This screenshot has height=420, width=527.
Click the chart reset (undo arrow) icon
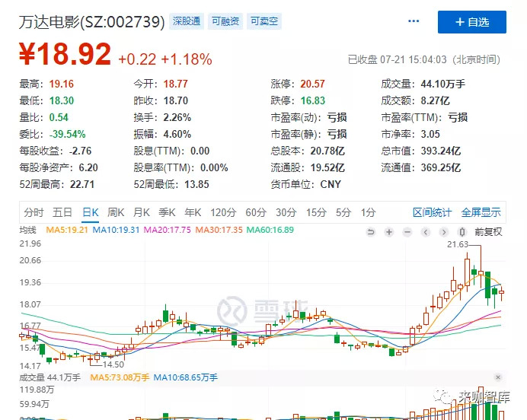click(x=371, y=232)
